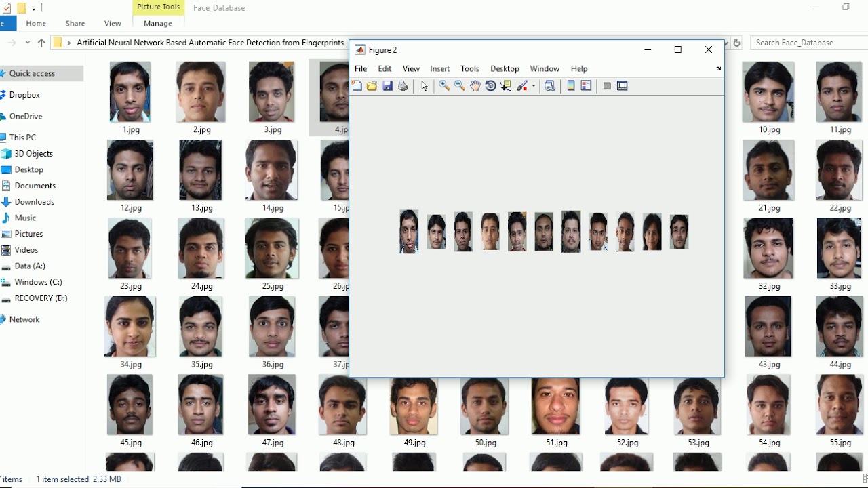Click the Show Plot Tools icon
The width and height of the screenshot is (868, 488).
[622, 86]
